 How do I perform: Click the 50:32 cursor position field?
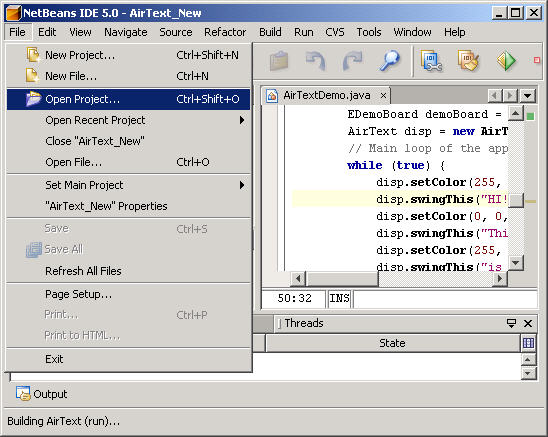[x=294, y=298]
